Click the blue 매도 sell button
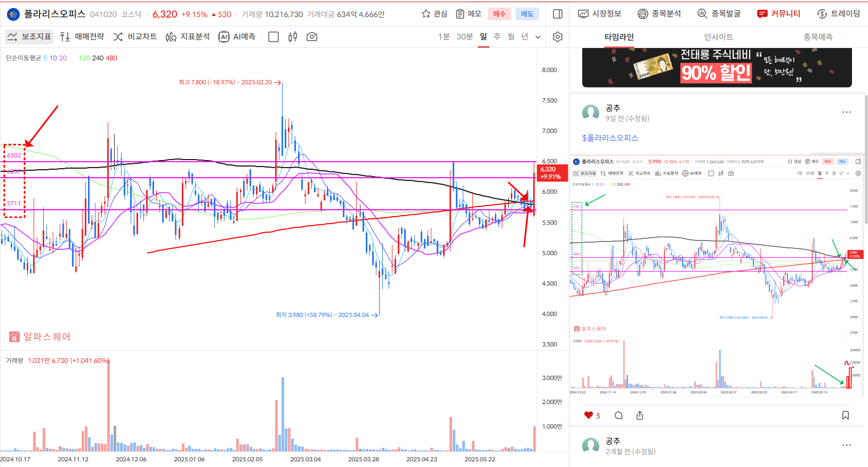868x467 pixels. click(x=527, y=14)
